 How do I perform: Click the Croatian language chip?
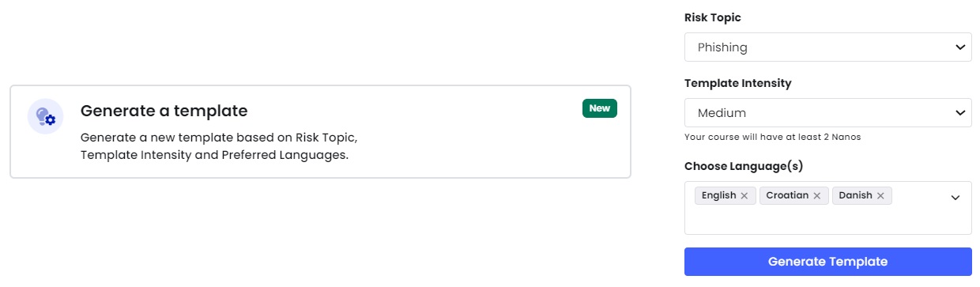(x=794, y=195)
